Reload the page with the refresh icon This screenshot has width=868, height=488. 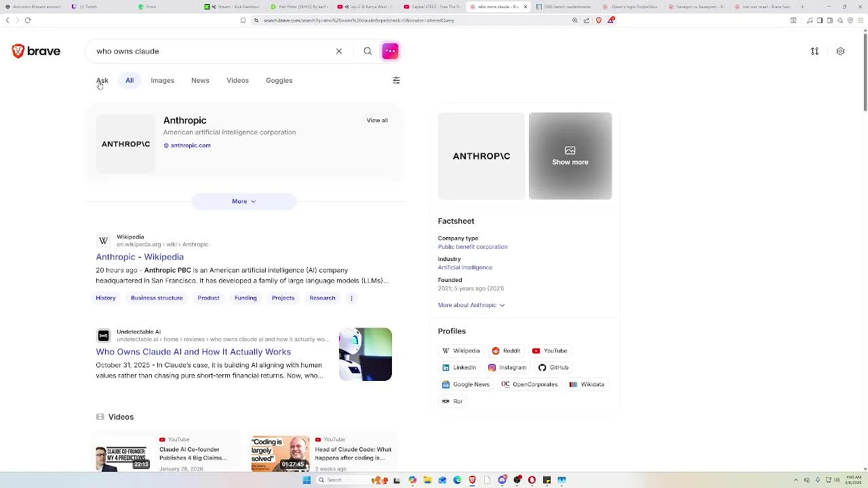(28, 20)
